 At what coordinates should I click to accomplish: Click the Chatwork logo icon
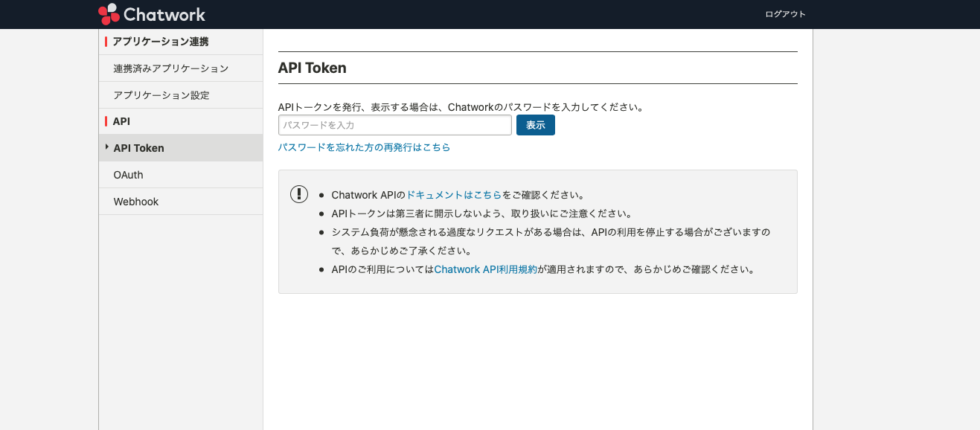point(109,14)
